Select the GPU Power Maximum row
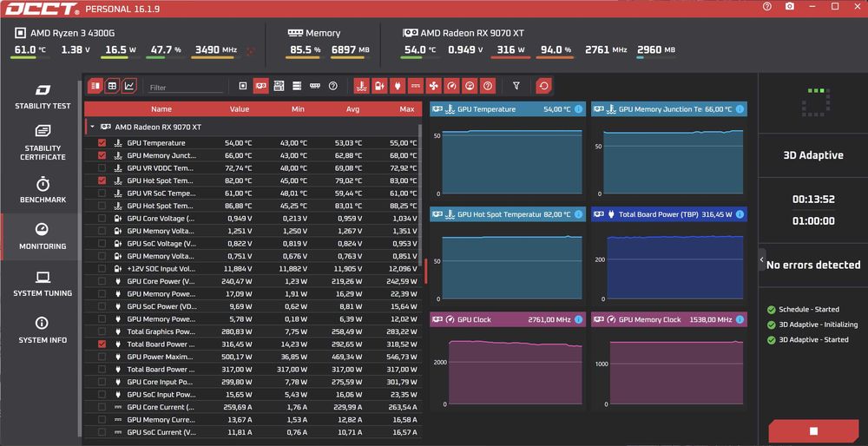 coord(253,357)
